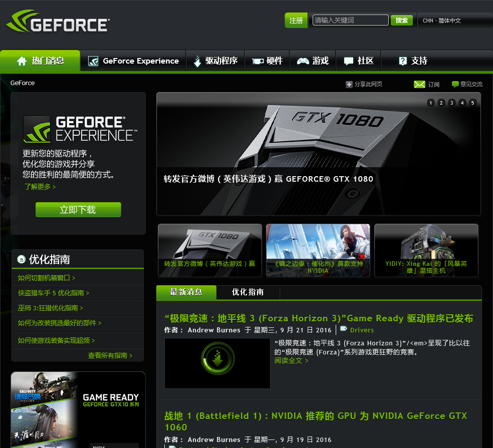
Task: Open the 硬件 menu
Action: click(x=267, y=61)
